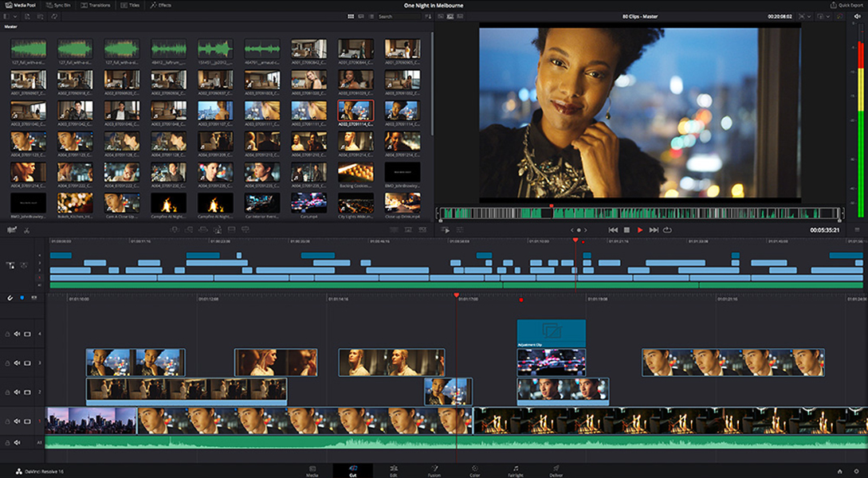Select source clip viewer mode
This screenshot has width=868, height=478.
coord(442,17)
